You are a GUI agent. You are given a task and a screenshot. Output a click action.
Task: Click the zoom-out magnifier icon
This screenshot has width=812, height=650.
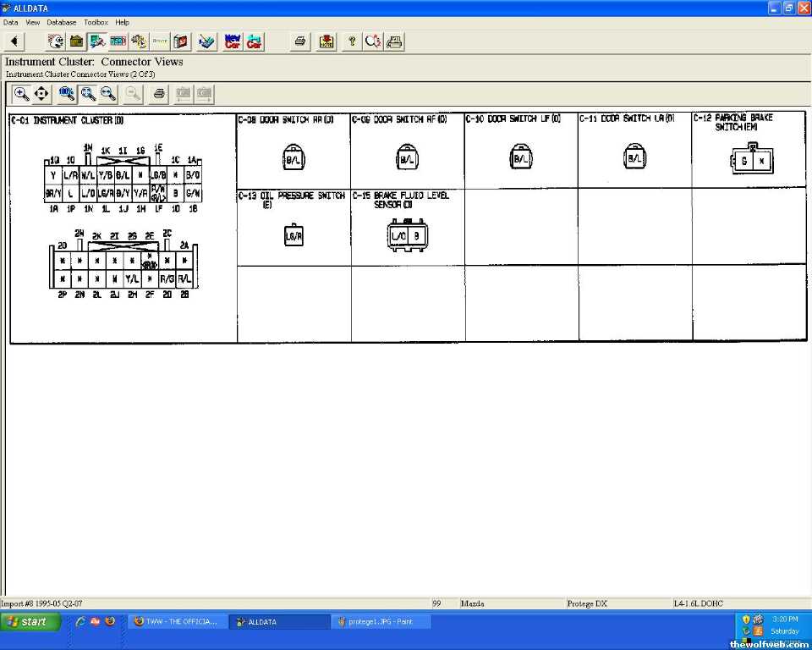(108, 93)
